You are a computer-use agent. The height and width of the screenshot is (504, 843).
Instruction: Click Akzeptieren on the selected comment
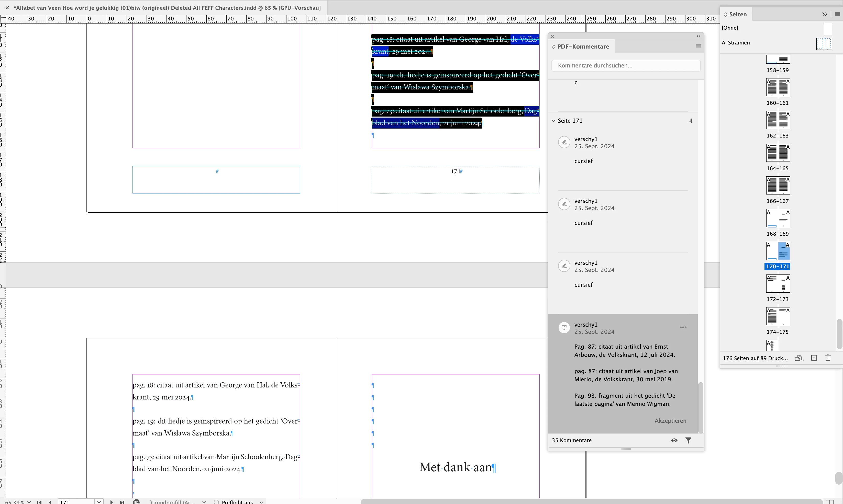coord(670,420)
